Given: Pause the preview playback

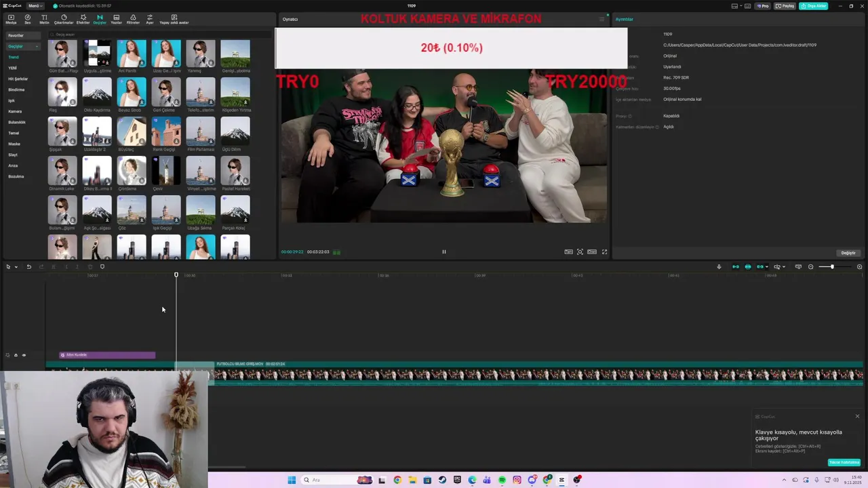Looking at the screenshot, I should (x=444, y=251).
